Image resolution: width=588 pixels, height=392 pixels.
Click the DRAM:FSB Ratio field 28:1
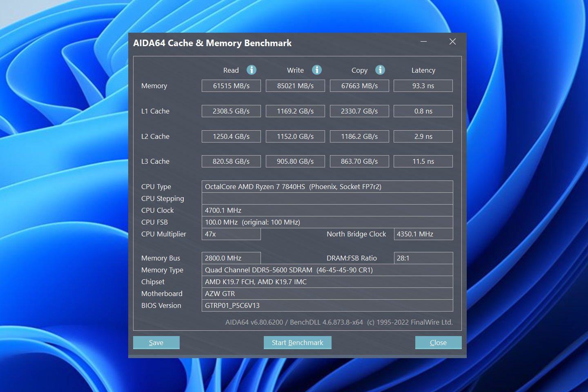423,258
